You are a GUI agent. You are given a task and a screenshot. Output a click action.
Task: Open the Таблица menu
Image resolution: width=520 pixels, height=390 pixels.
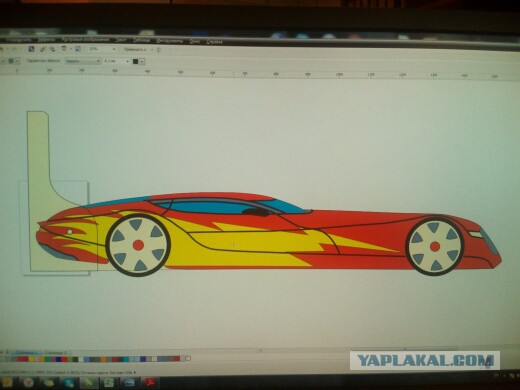[141, 40]
